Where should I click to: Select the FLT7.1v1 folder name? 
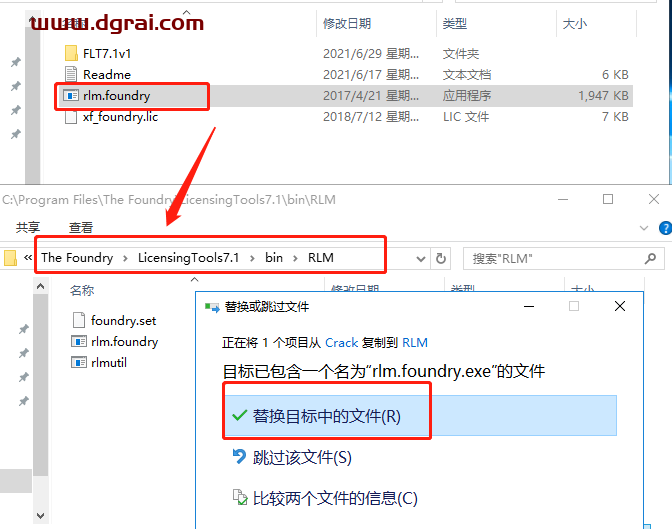point(107,54)
